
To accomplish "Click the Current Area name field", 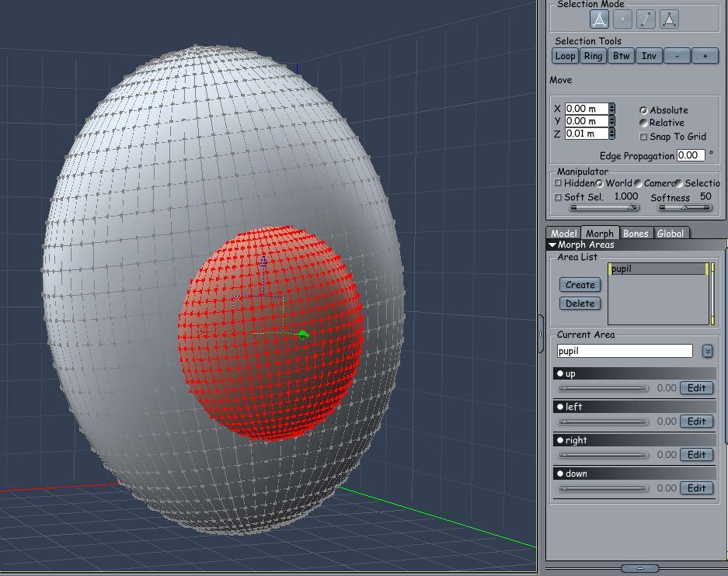I will (x=625, y=351).
